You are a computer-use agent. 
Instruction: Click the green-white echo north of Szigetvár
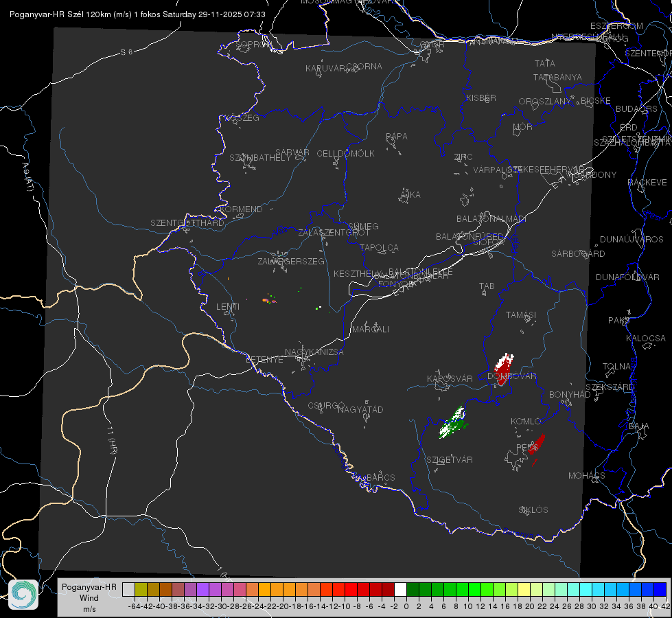click(453, 423)
